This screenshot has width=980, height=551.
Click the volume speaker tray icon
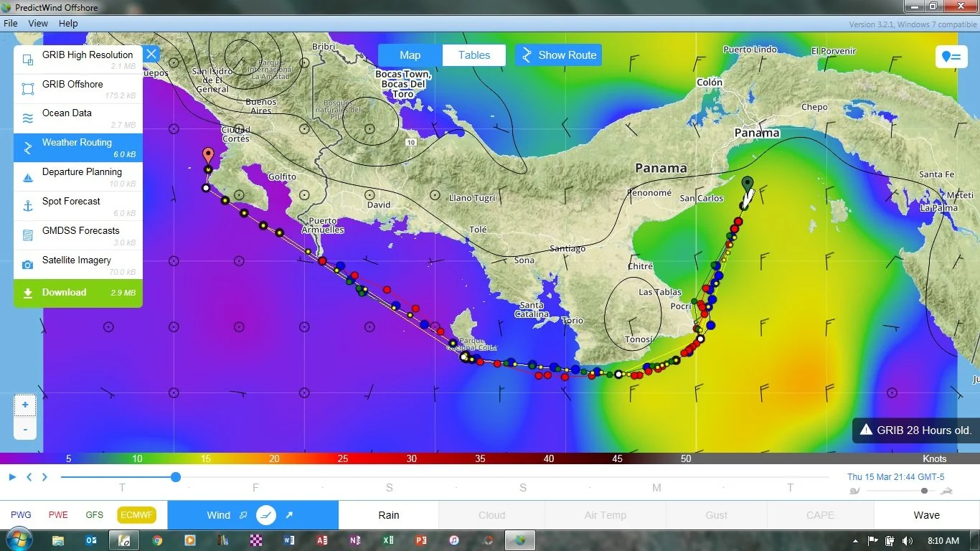(x=908, y=541)
